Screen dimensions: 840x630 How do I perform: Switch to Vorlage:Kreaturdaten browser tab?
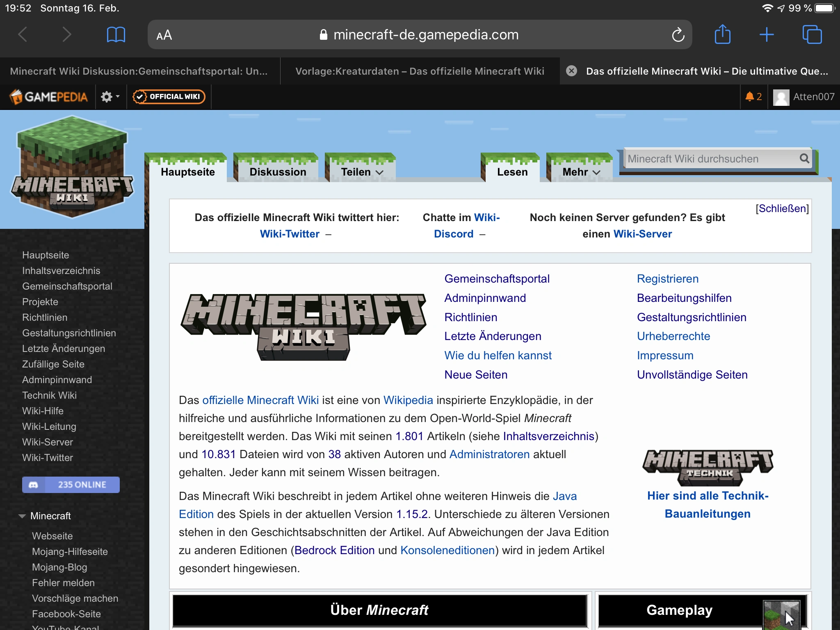pos(420,71)
